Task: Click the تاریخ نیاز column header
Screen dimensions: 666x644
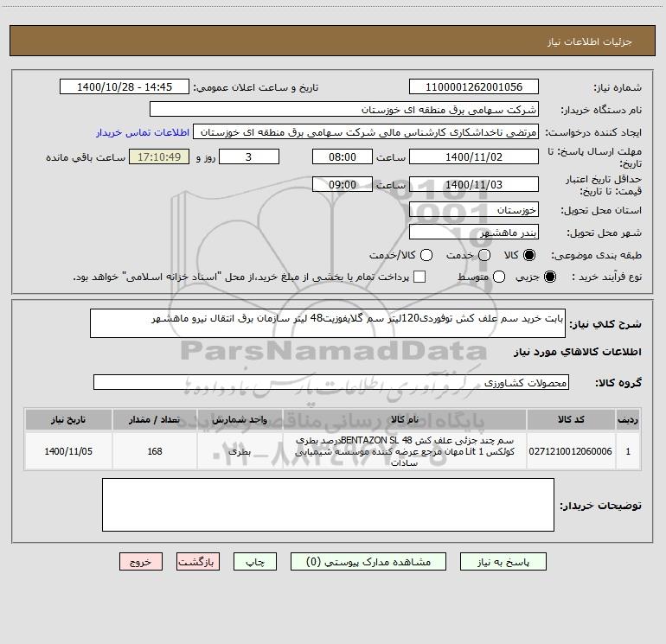Action: click(x=68, y=419)
